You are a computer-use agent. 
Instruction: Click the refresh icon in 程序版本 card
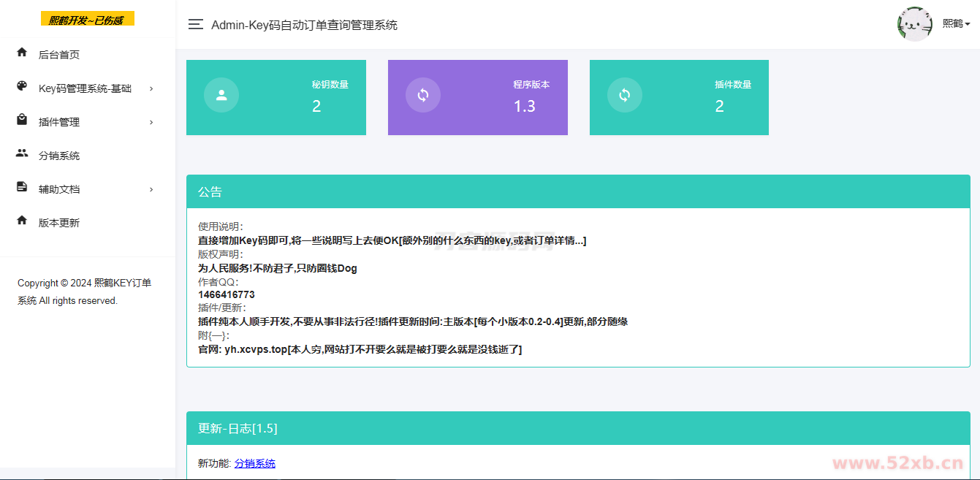422,95
